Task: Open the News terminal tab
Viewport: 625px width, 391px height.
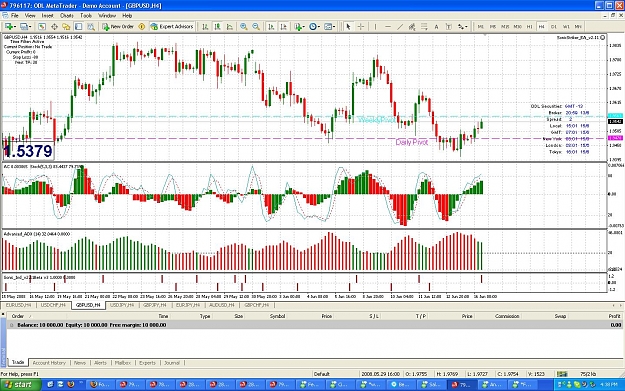Action: [x=80, y=363]
